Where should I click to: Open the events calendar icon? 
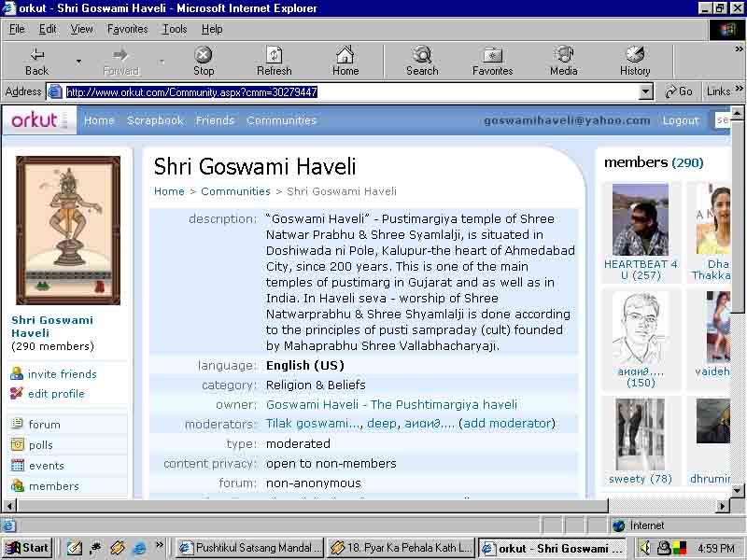[17, 465]
